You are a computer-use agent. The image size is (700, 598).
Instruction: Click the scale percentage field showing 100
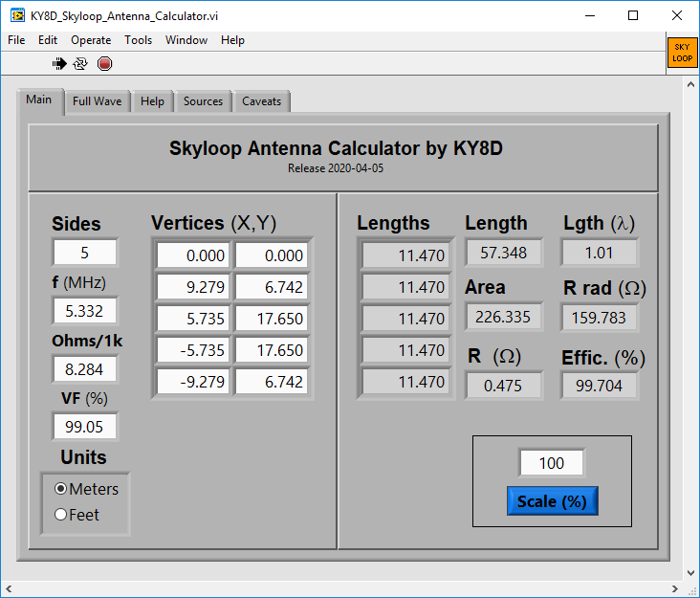pyautogui.click(x=552, y=463)
